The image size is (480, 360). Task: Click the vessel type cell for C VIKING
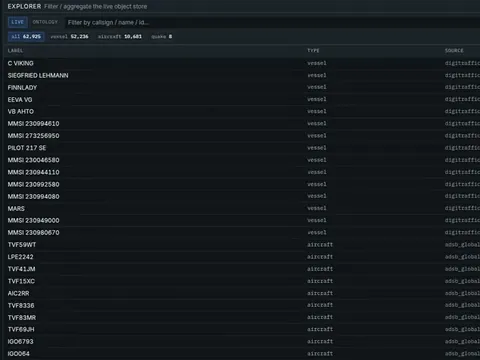[x=317, y=63]
